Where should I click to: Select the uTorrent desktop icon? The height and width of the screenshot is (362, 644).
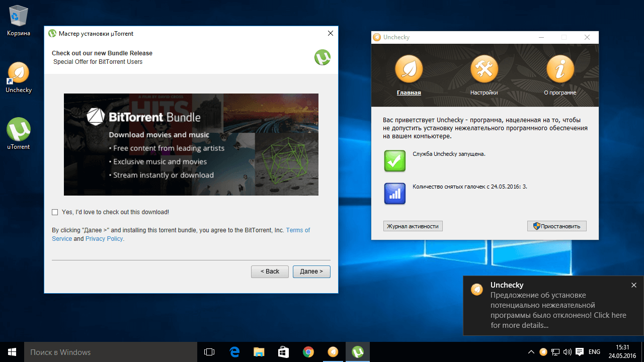click(x=19, y=130)
